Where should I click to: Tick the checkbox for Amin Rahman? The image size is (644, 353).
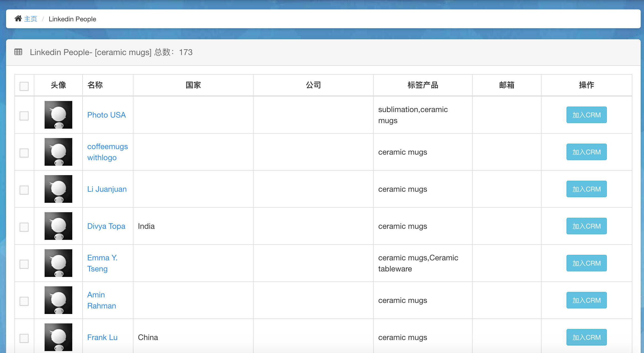(x=24, y=301)
